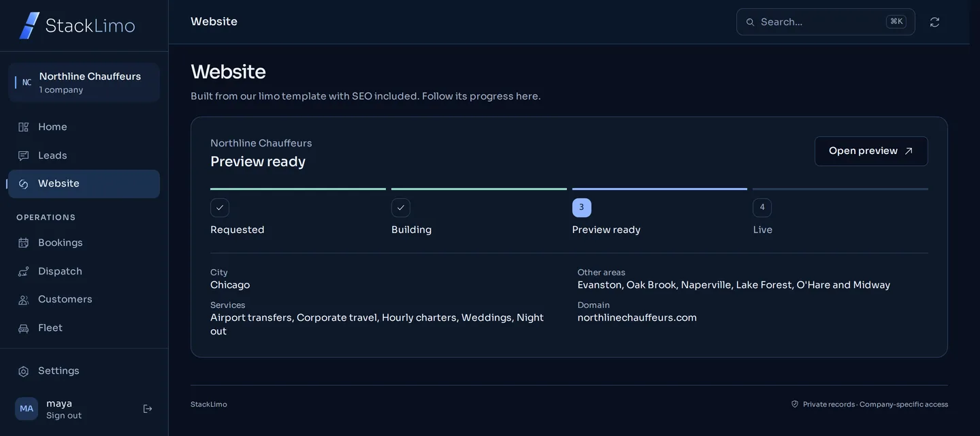
Task: Click the Live progress bar segment
Action: coord(840,189)
